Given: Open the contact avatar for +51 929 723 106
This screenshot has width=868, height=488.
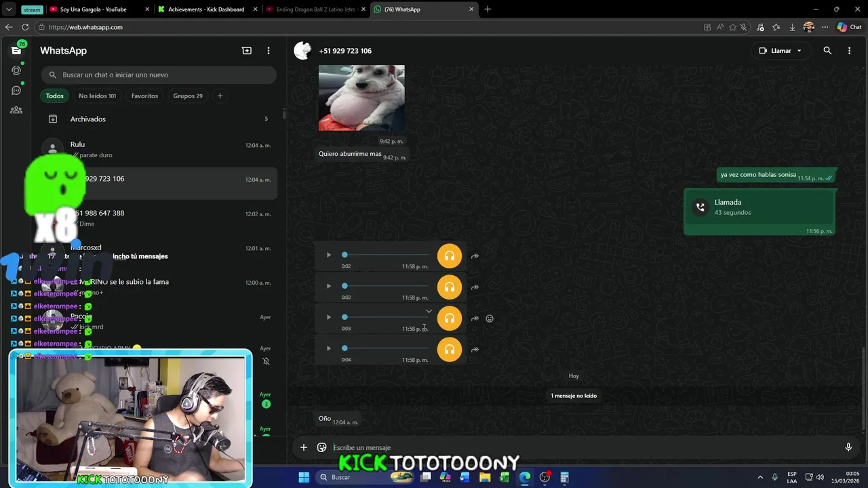Looking at the screenshot, I should pyautogui.click(x=302, y=51).
